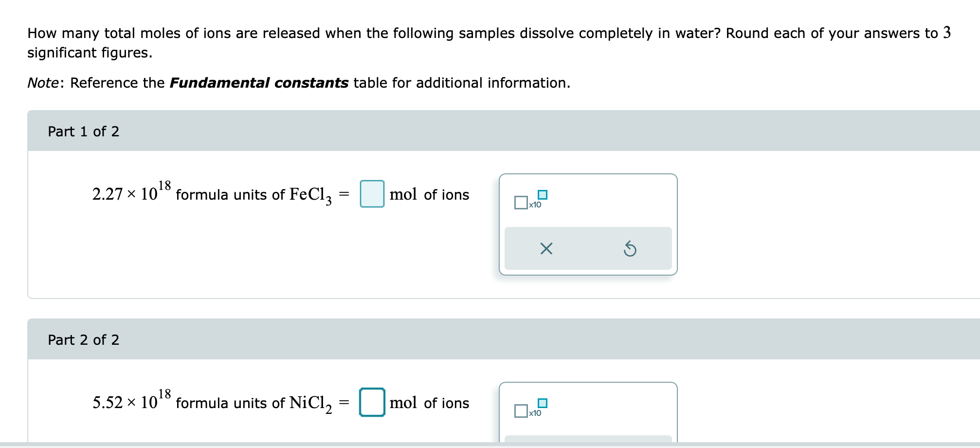This screenshot has height=448, width=980.
Task: Click the NiCl2 answer input box
Action: coord(372,402)
